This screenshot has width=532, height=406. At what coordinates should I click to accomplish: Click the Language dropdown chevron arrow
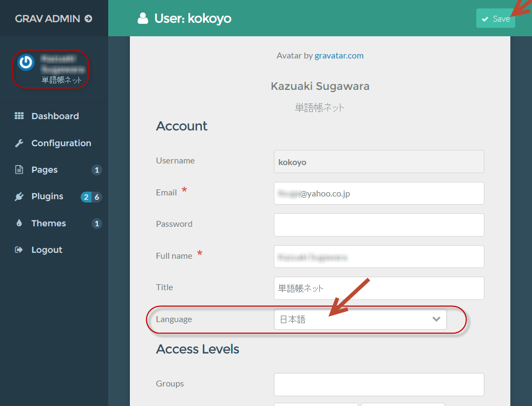pos(436,319)
